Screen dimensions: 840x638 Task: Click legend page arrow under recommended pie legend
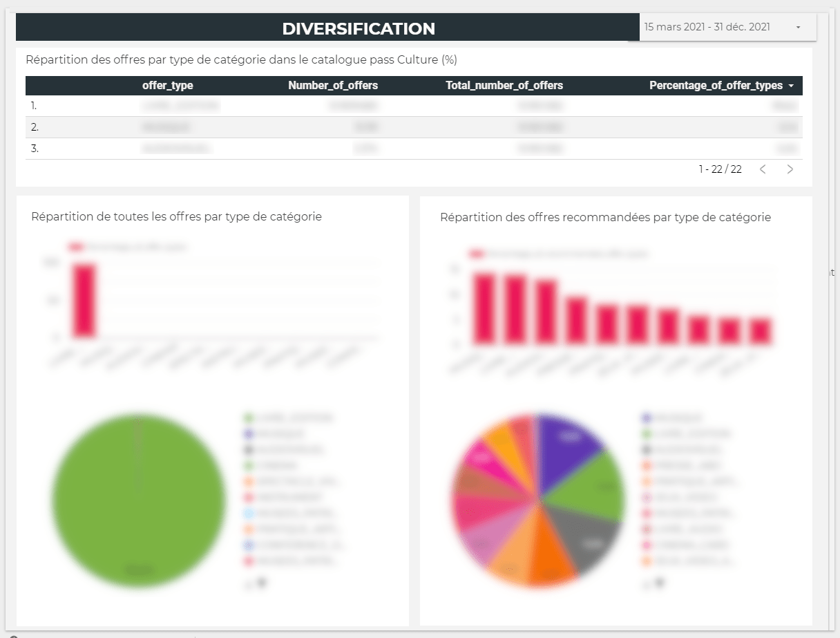tap(660, 583)
